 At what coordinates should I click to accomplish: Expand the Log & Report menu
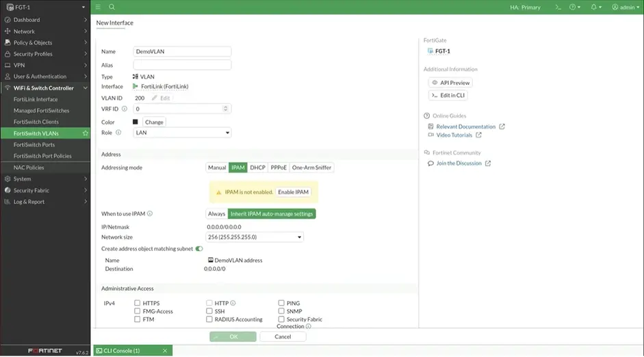coord(86,202)
